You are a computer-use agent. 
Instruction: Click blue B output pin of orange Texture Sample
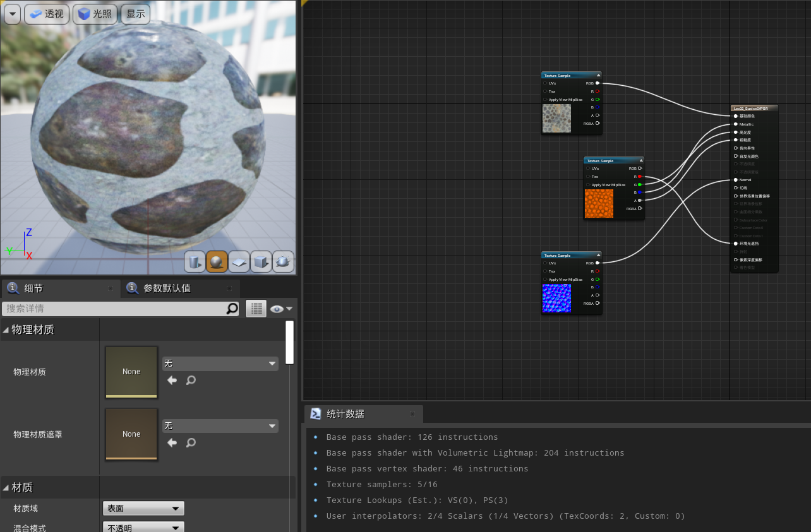coord(640,192)
